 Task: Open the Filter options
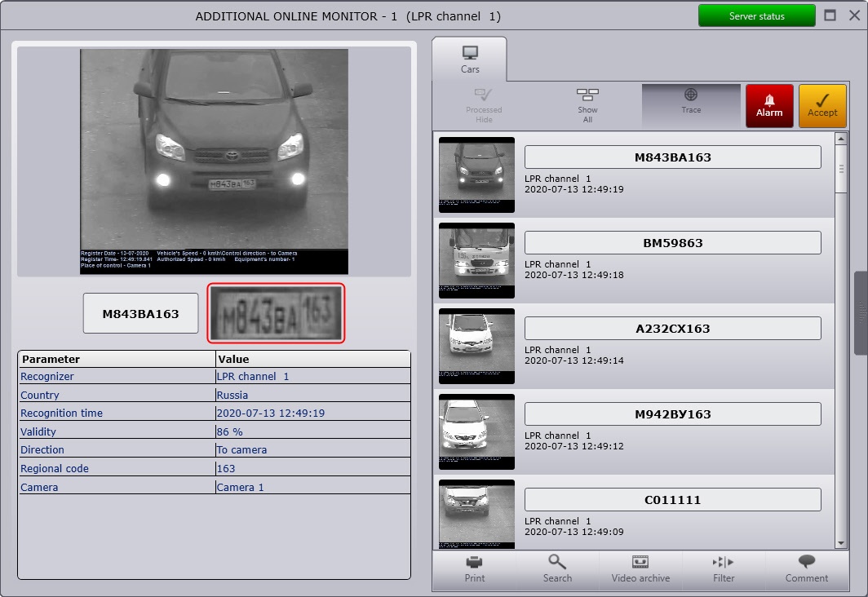(724, 569)
